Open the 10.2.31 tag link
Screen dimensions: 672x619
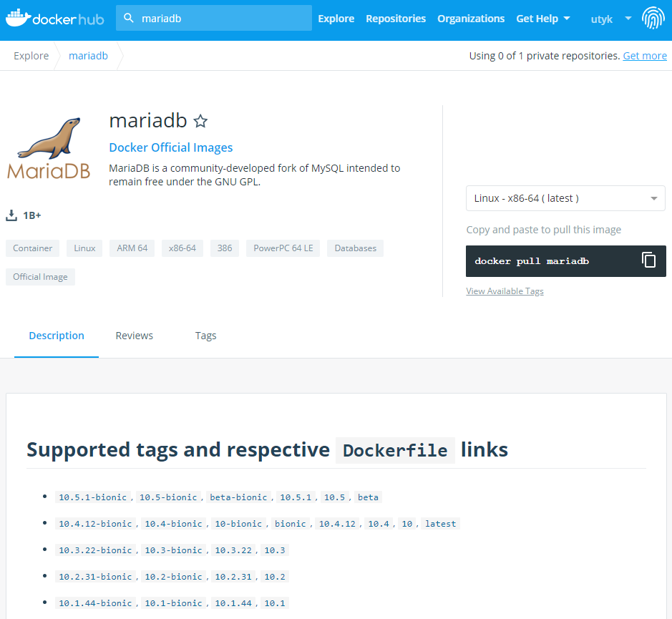coord(233,577)
